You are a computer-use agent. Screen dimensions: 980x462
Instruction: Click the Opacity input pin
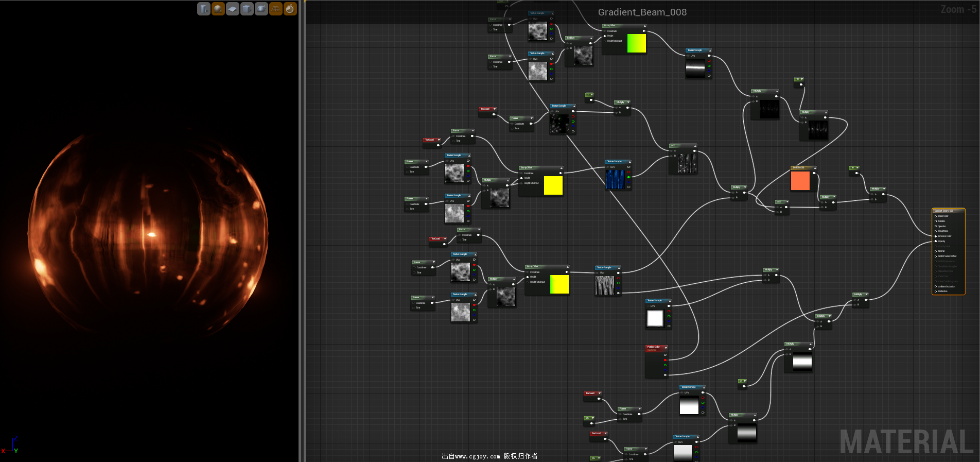point(936,241)
